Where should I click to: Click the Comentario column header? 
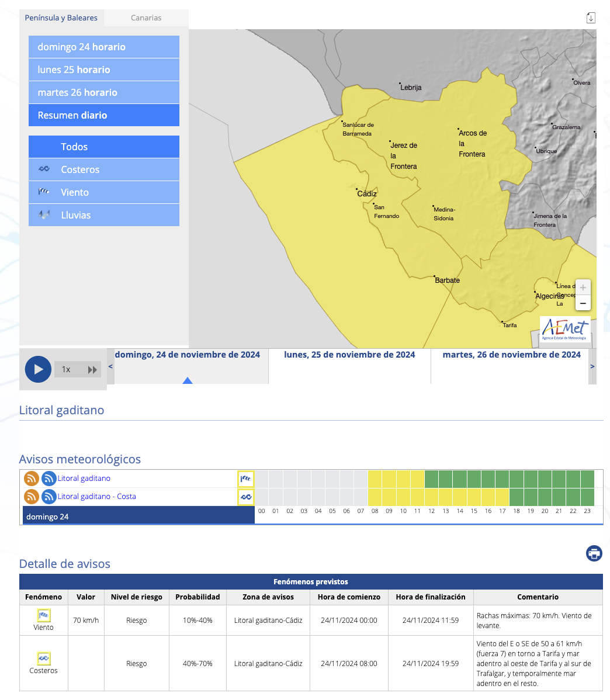(538, 597)
